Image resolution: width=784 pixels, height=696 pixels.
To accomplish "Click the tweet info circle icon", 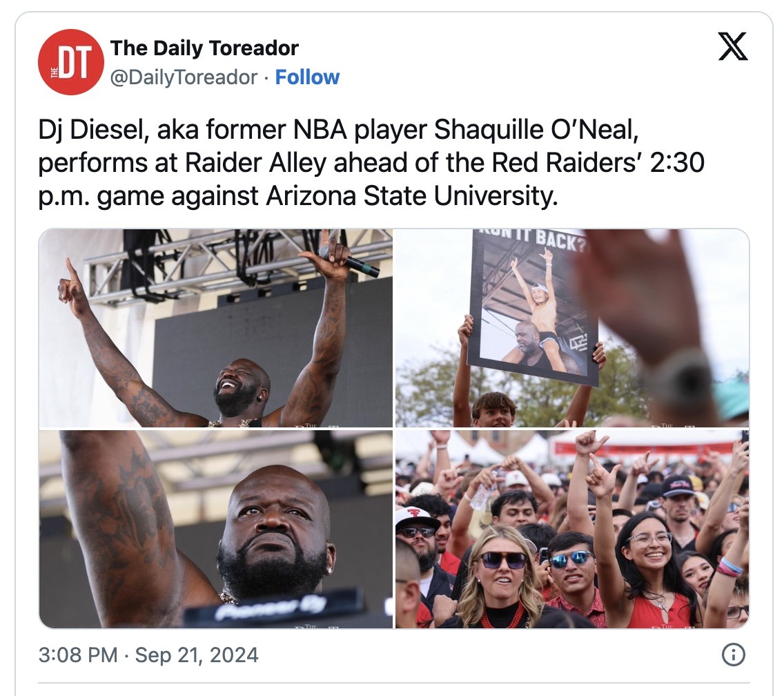I will click(x=733, y=655).
